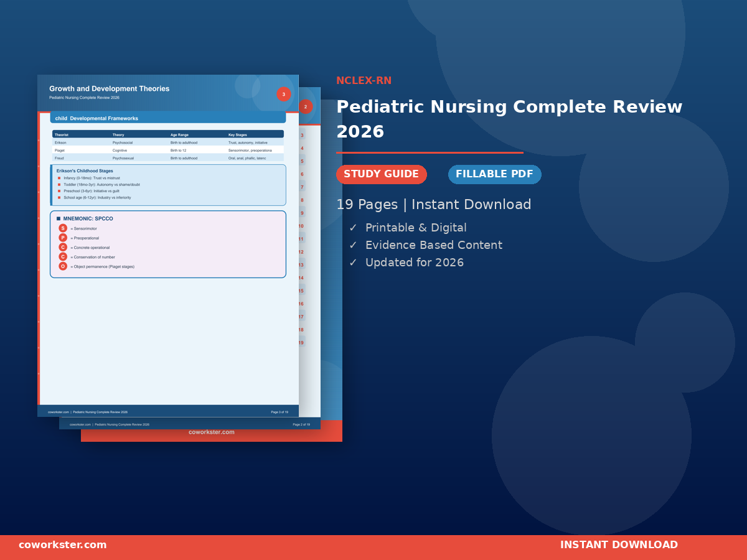This screenshot has height=560, width=747.
Task: Click 'School age (6-12yr): Industry vs inferiority' line
Action: (x=97, y=197)
